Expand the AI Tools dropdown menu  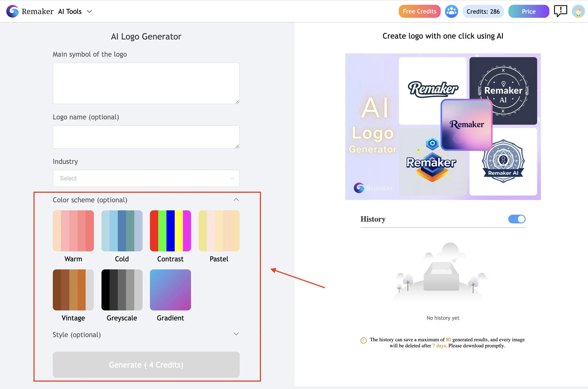coord(75,12)
